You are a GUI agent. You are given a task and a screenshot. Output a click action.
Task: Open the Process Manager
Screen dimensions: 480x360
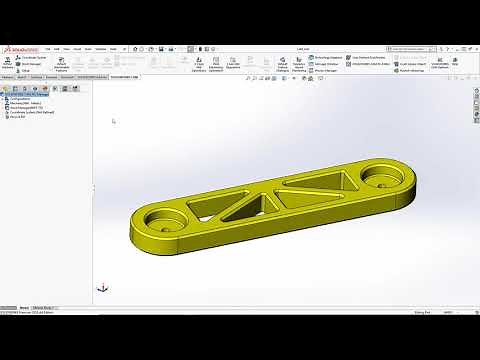(323, 70)
